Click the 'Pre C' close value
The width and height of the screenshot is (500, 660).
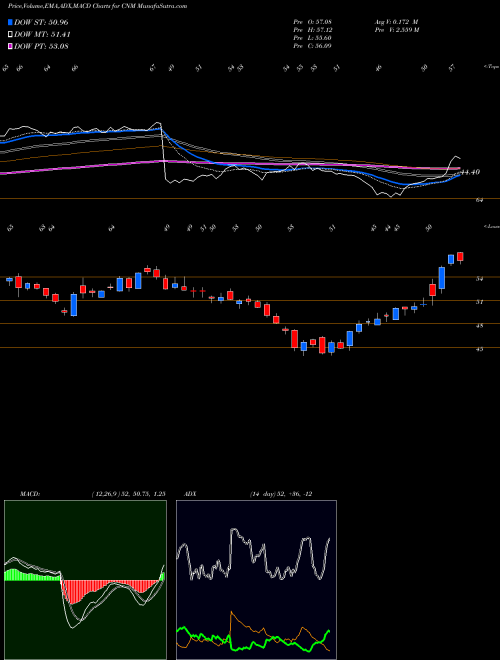(x=312, y=46)
